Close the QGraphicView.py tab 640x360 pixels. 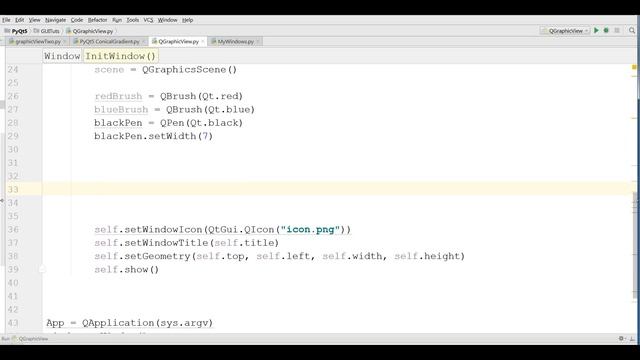coord(203,42)
